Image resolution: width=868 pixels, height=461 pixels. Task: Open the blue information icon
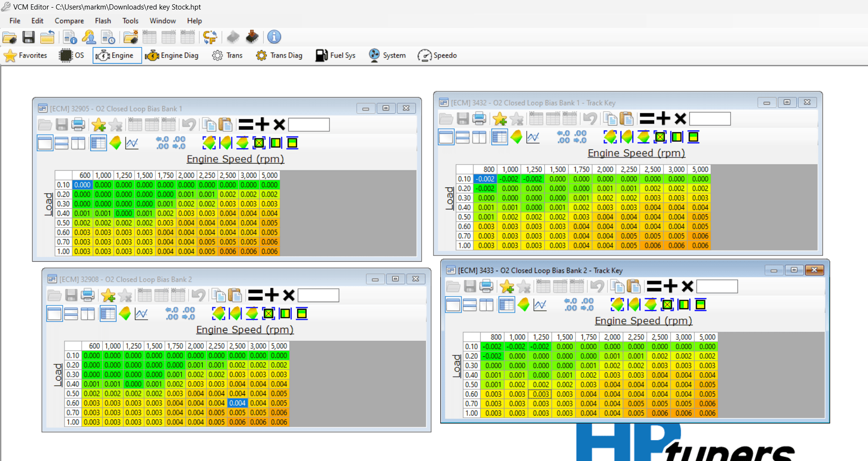click(274, 37)
